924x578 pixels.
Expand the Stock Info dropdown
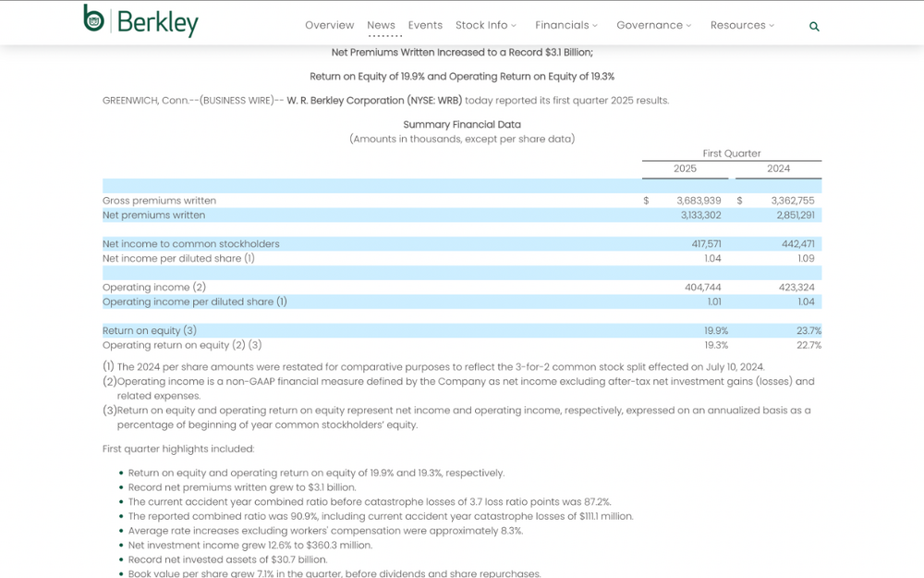click(x=486, y=25)
